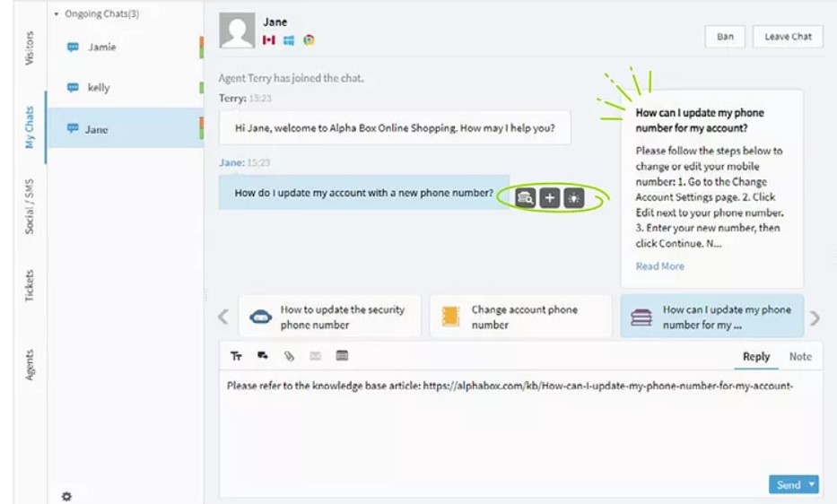Click the plus icon beside Jane's message

coord(549,198)
